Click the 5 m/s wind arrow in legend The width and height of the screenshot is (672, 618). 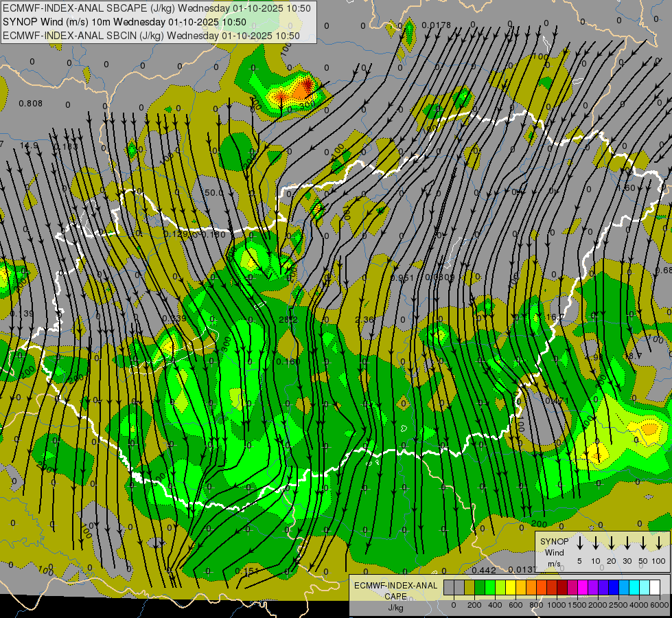pyautogui.click(x=579, y=543)
